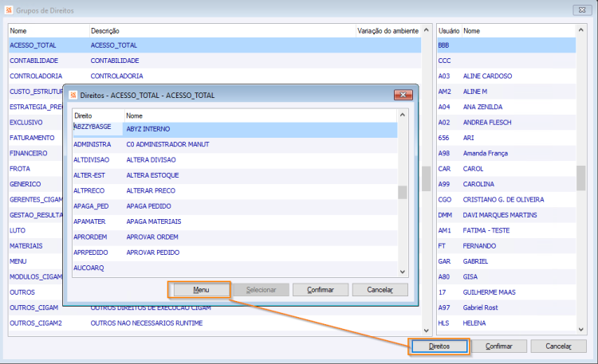The height and width of the screenshot is (364, 598).
Task: Click the main window Confirmar button
Action: click(x=499, y=346)
